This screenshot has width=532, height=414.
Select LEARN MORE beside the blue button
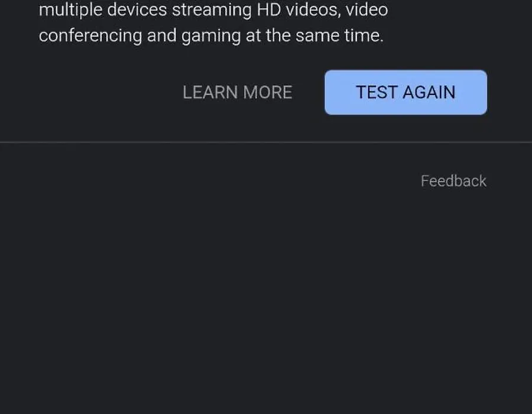click(238, 92)
